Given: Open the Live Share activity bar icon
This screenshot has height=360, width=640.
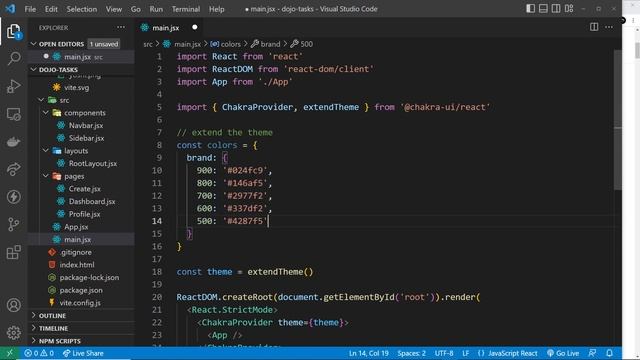Looking at the screenshot, I should (x=13, y=169).
